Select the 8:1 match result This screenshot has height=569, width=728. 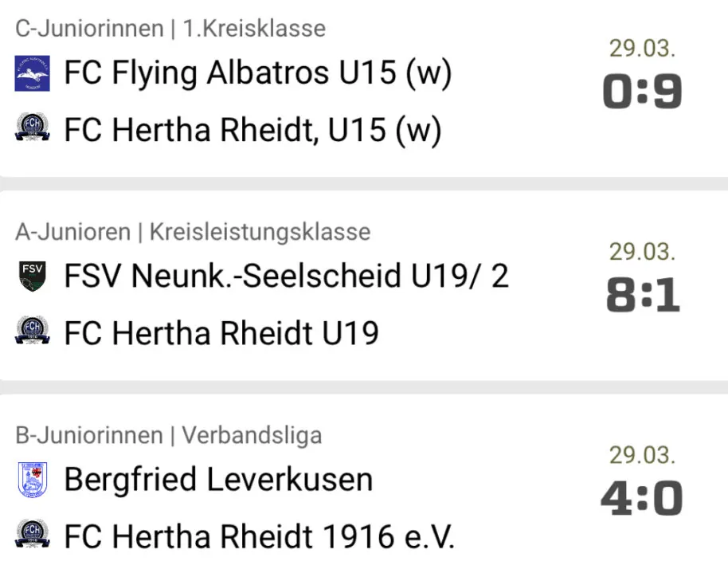tap(643, 295)
